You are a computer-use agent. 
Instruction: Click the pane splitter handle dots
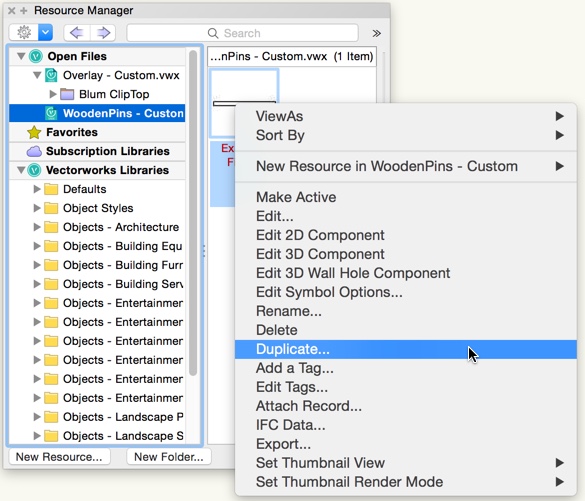click(204, 251)
